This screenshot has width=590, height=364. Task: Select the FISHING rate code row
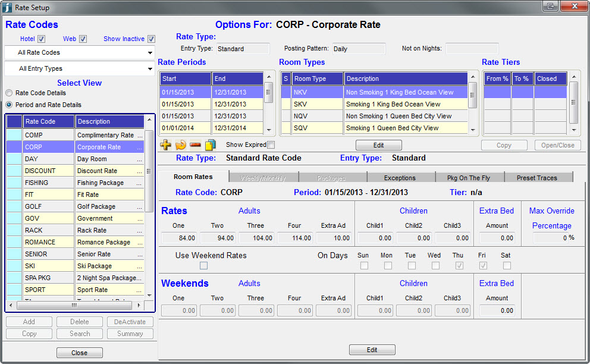(x=76, y=183)
